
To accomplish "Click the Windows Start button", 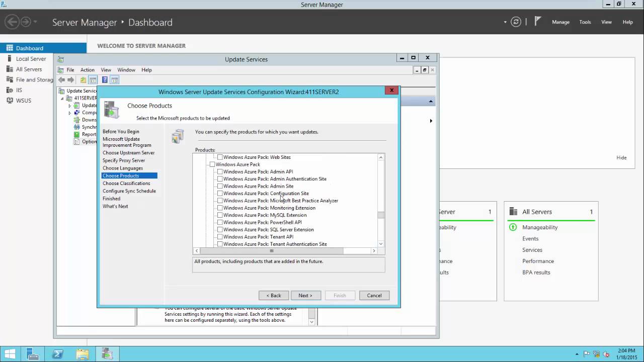I will click(10, 354).
